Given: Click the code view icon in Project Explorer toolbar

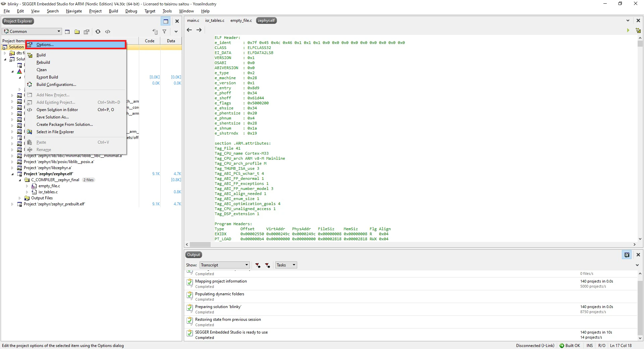Looking at the screenshot, I should tap(108, 32).
